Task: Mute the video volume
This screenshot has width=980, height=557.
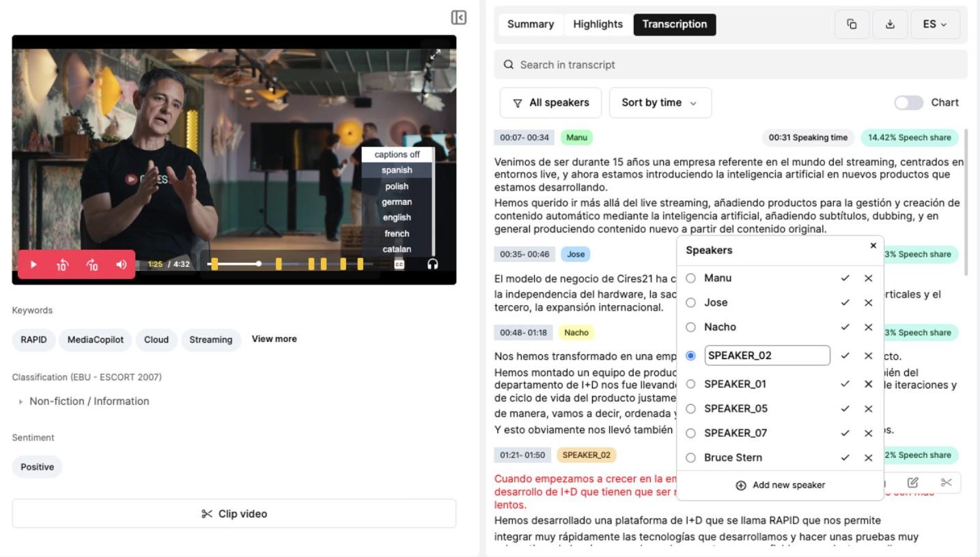Action: click(122, 265)
